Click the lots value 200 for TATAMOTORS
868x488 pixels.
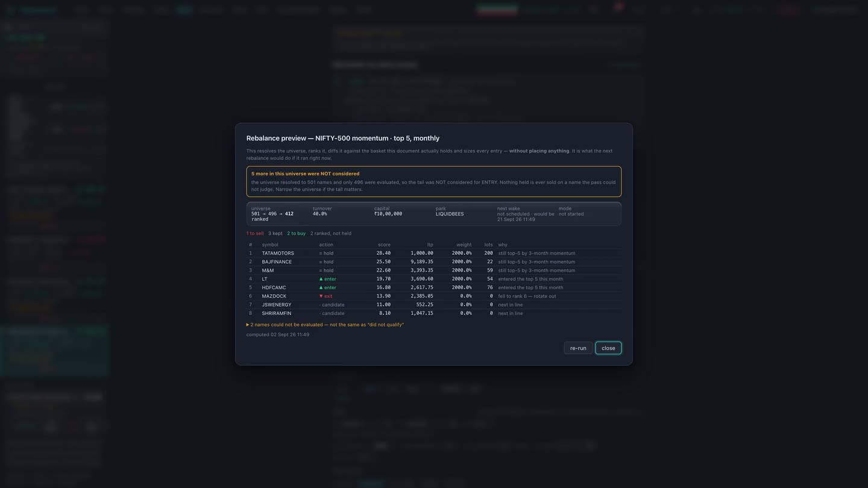[488, 253]
